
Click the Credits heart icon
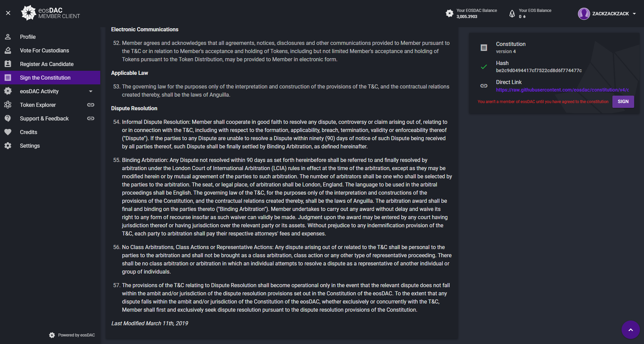[x=8, y=132]
